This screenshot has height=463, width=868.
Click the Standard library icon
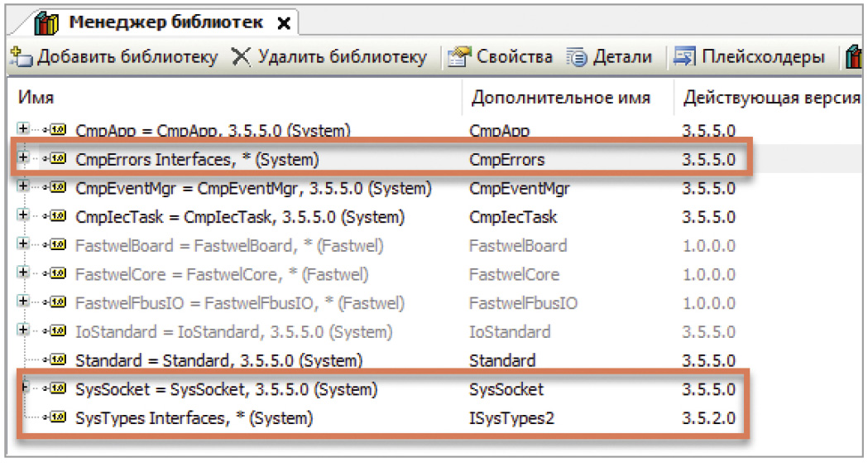(56, 360)
